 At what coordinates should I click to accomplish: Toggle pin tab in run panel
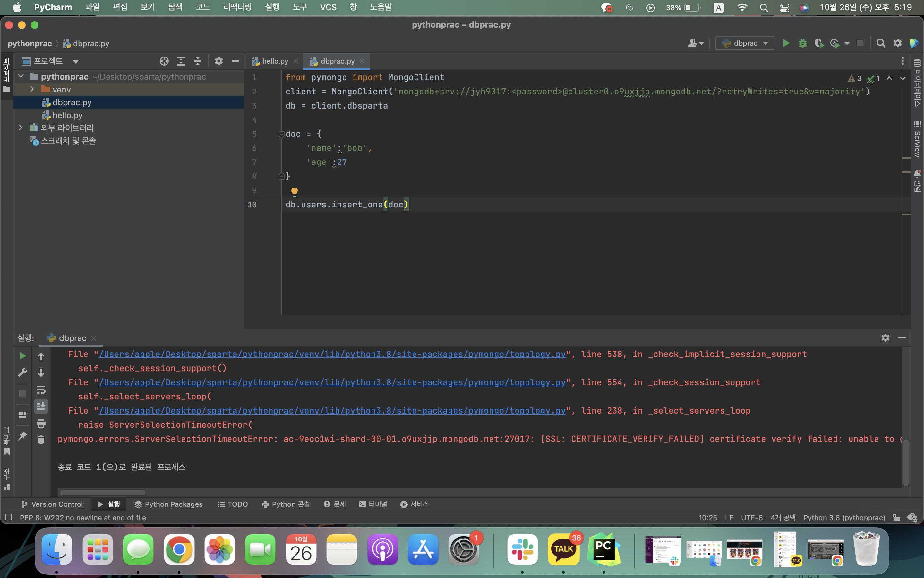[x=22, y=436]
